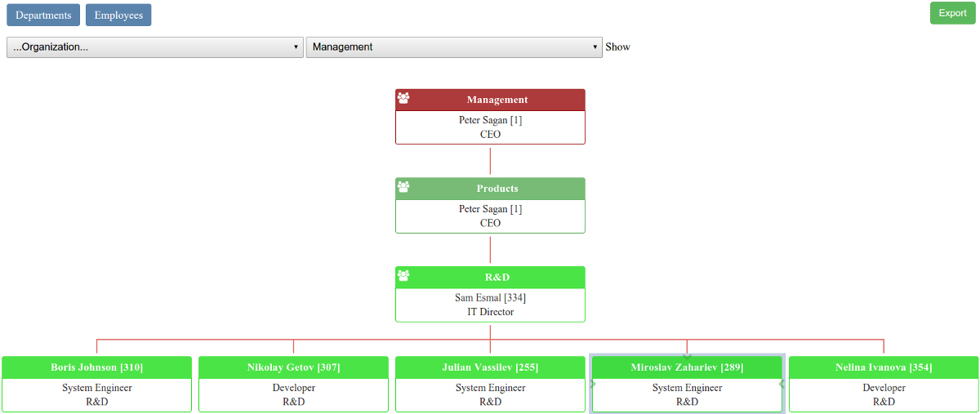Click Developer under Nelina Ivanova

click(884, 388)
